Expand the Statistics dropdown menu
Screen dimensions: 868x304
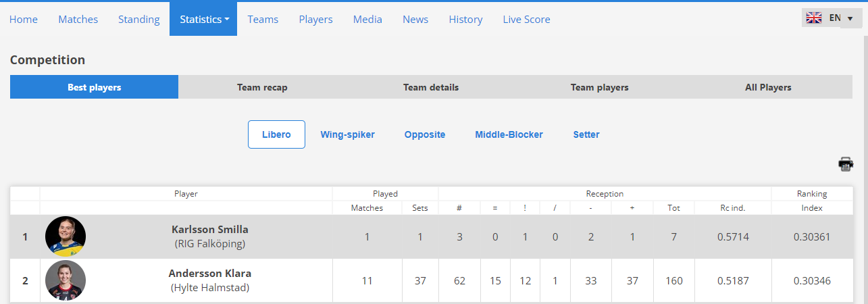point(203,19)
